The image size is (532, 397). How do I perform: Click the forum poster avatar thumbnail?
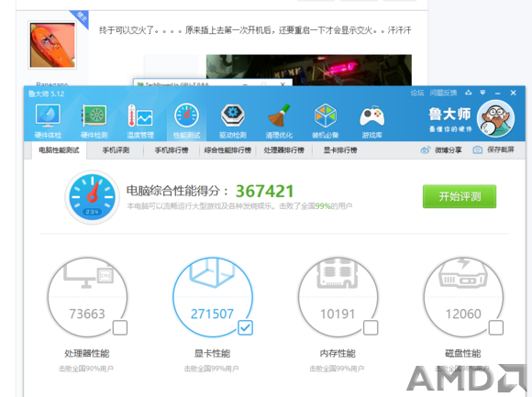pos(52,45)
